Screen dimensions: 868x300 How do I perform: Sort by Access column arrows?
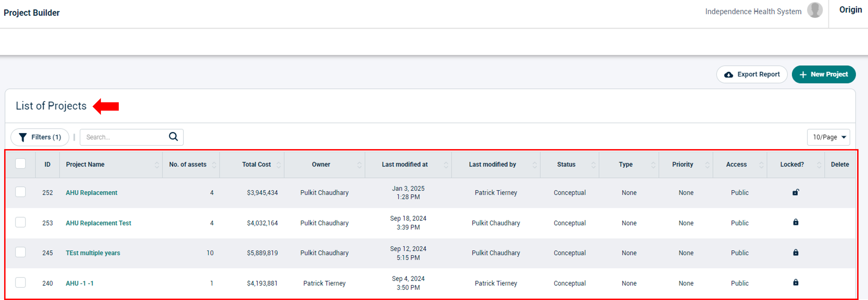coord(761,165)
